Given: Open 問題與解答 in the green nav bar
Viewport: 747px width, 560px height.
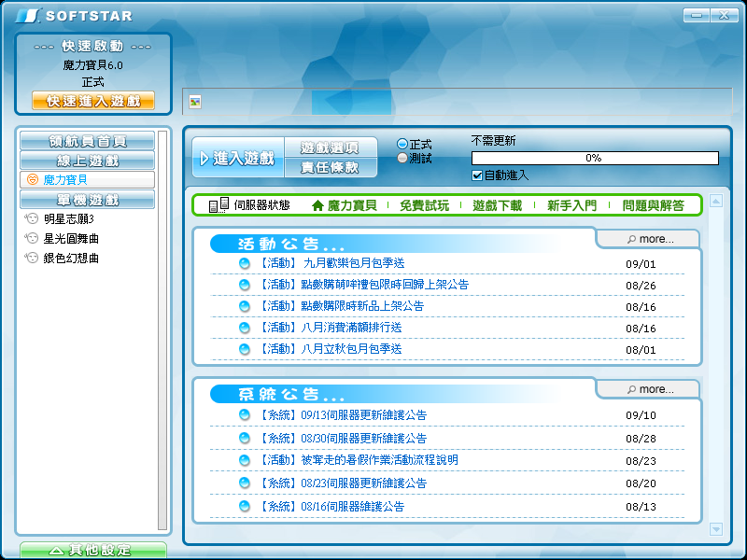Looking at the screenshot, I should pos(653,205).
